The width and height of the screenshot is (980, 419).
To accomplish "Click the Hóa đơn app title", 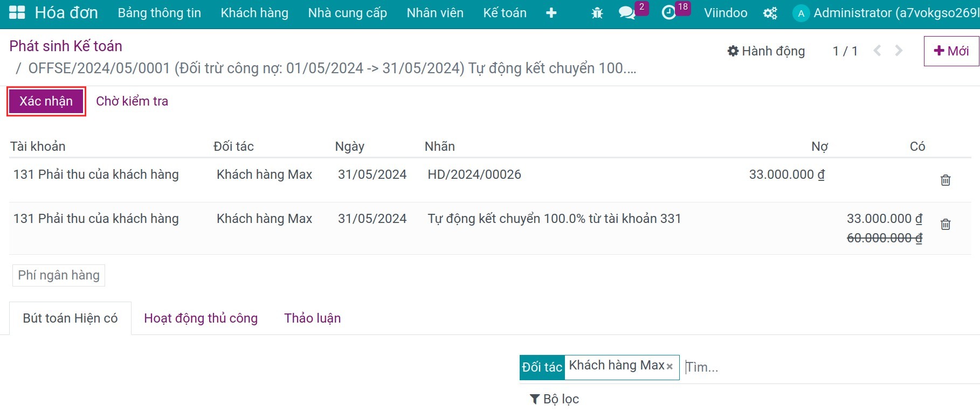I will pyautogui.click(x=66, y=13).
